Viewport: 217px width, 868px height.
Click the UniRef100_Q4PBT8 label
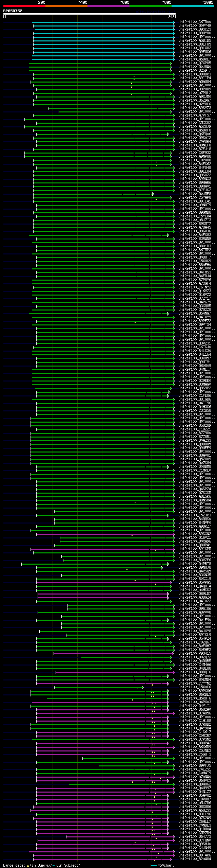(x=195, y=564)
